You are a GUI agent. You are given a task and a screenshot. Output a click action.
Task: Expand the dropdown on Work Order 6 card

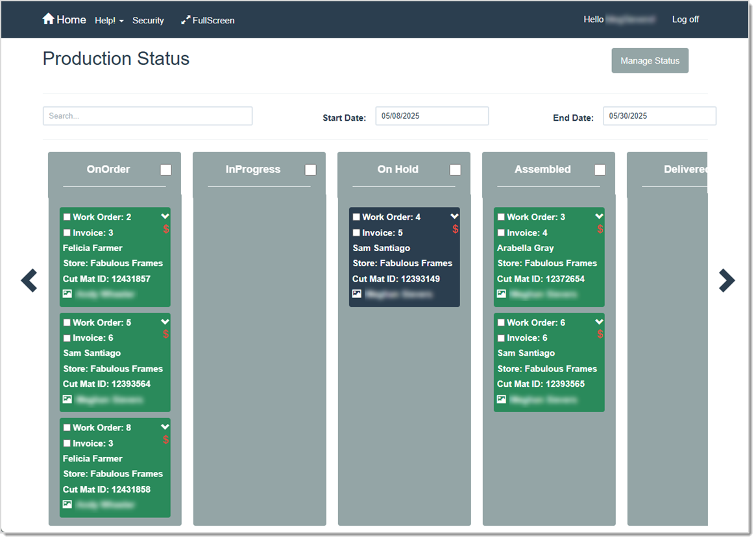[600, 321]
